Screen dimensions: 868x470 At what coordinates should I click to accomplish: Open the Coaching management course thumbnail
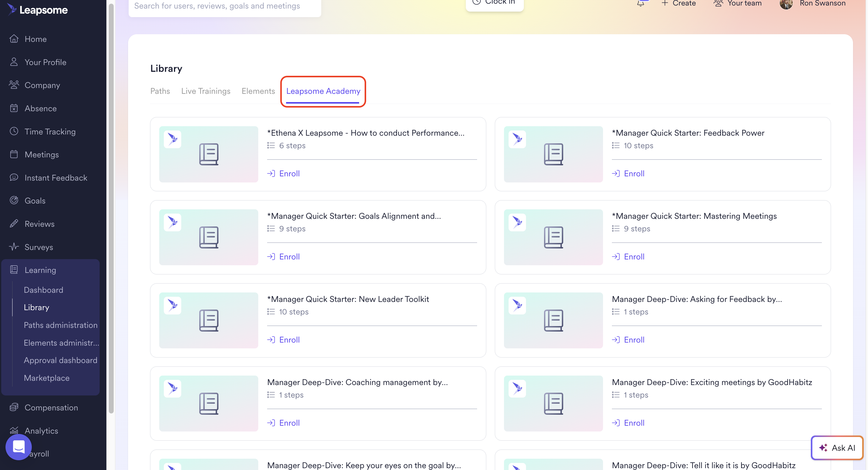point(208,404)
